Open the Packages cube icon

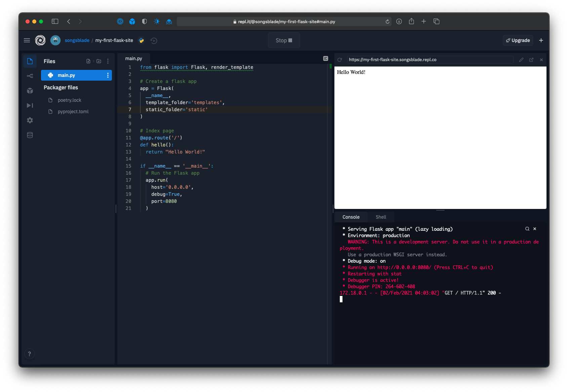point(30,91)
